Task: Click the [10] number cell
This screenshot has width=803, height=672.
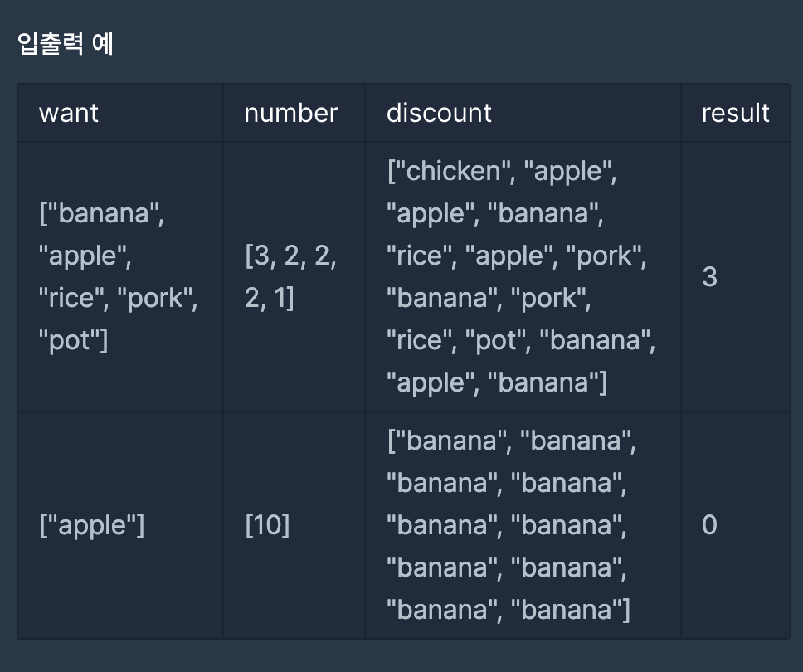Action: 267,525
